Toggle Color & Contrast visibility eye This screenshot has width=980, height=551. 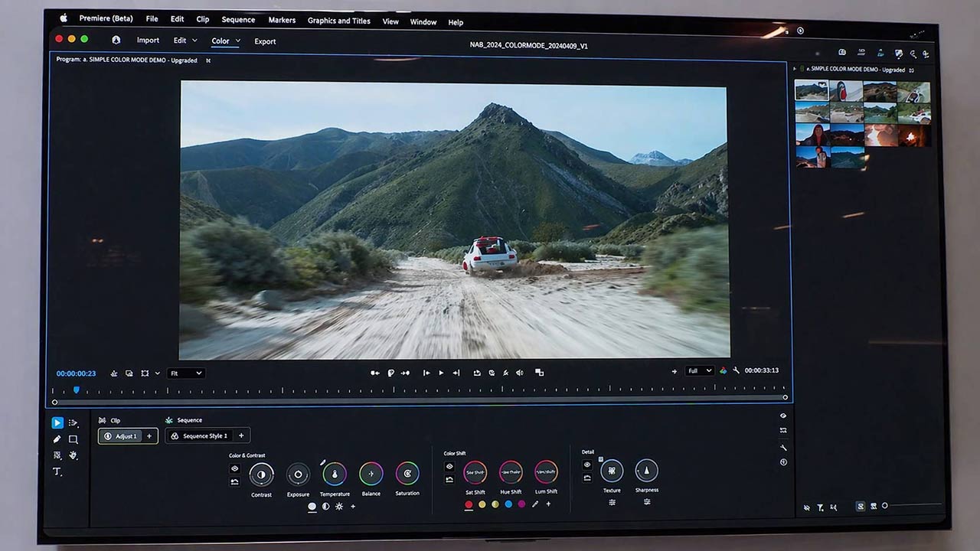(234, 468)
